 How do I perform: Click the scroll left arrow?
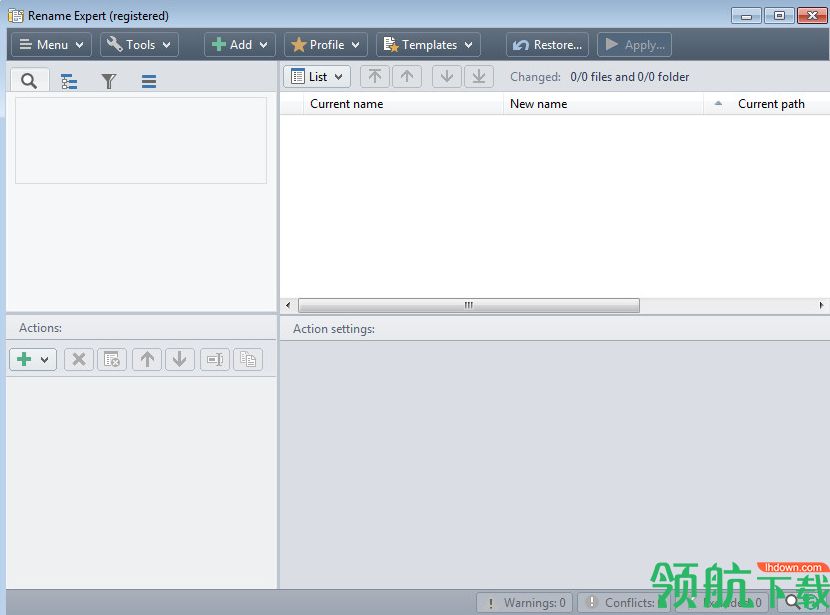tap(288, 305)
